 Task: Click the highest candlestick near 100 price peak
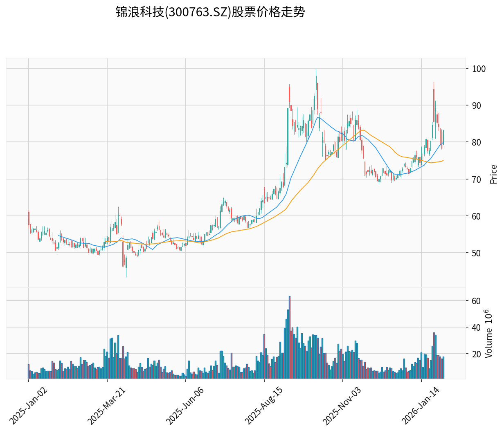[316, 82]
